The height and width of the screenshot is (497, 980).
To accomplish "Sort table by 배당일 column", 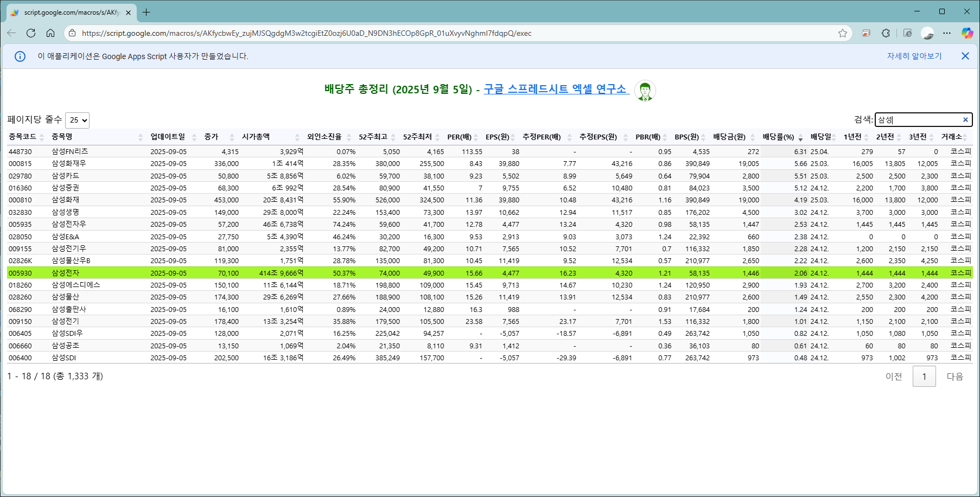I will (x=823, y=137).
